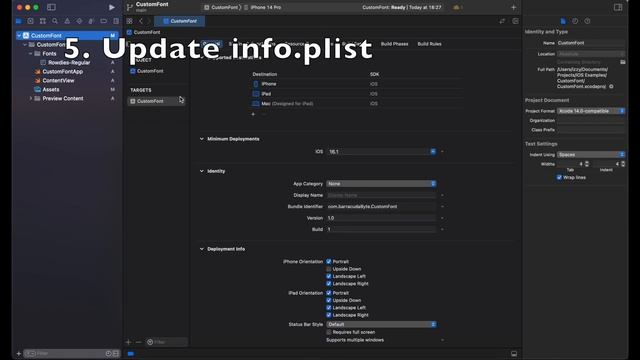The height and width of the screenshot is (360, 640).
Task: Select CustomFont under TARGETS
Action: click(x=156, y=101)
